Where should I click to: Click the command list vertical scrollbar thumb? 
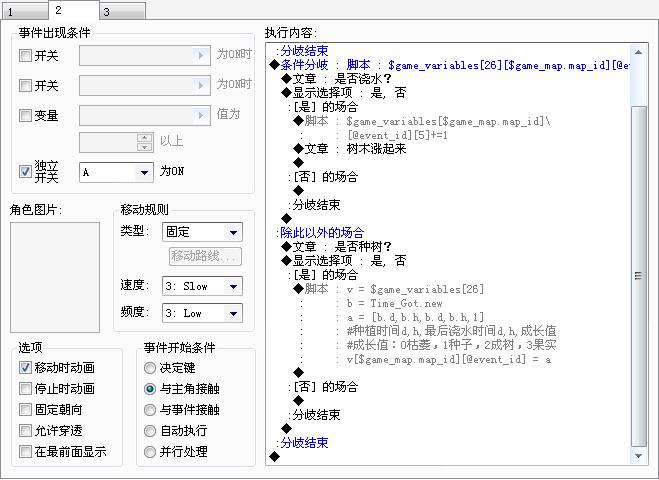pyautogui.click(x=638, y=276)
